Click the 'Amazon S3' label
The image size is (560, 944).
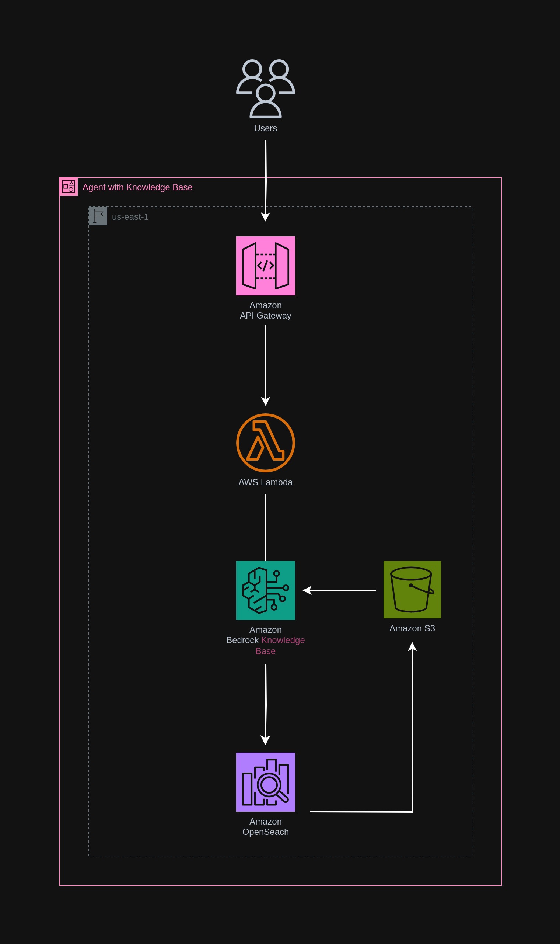412,628
